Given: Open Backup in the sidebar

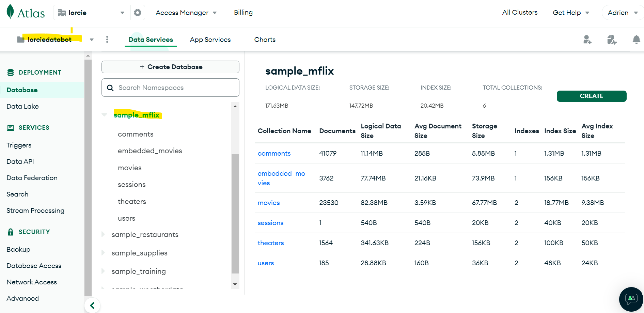Looking at the screenshot, I should tap(18, 249).
